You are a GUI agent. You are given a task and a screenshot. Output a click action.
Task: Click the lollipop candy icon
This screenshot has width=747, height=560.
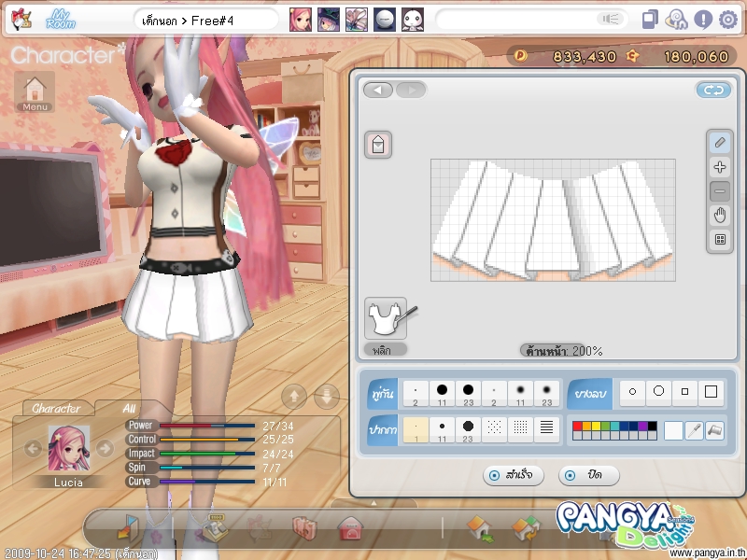[x=676, y=20]
